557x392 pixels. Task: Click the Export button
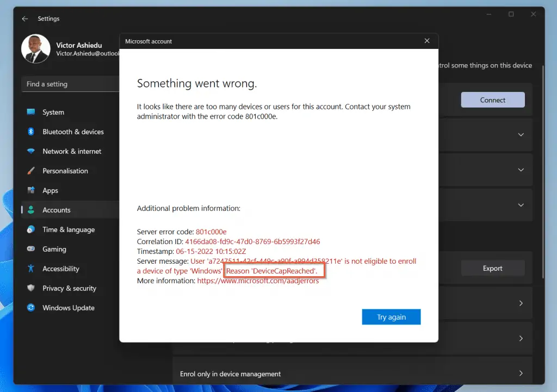[493, 268]
